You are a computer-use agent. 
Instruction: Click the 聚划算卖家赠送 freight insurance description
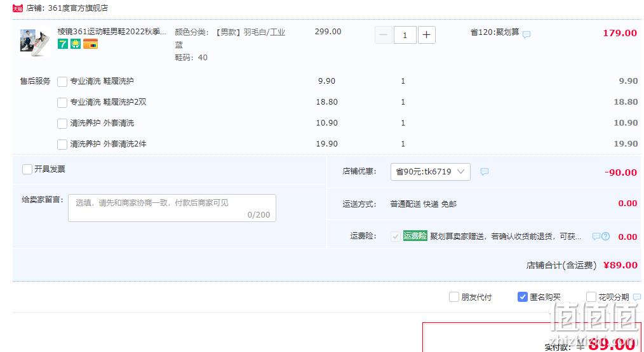pyautogui.click(x=505, y=237)
